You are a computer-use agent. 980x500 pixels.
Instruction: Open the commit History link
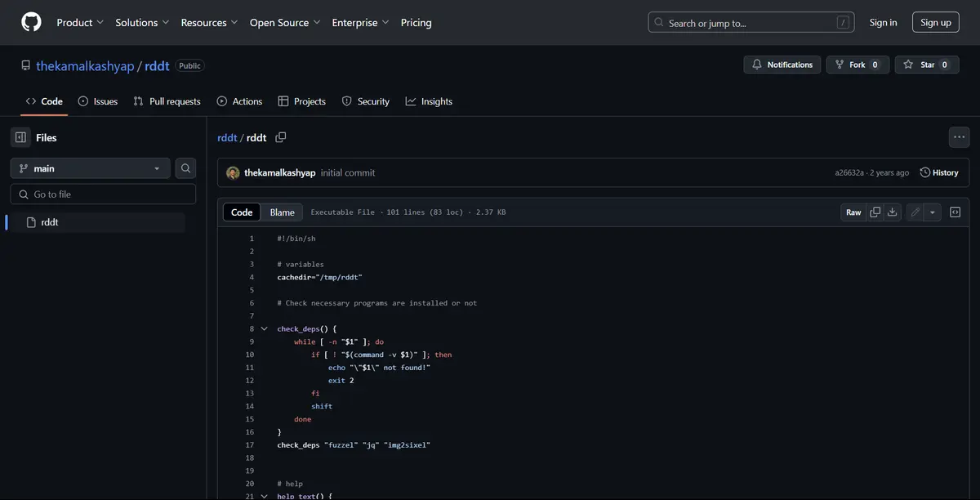[x=939, y=172]
